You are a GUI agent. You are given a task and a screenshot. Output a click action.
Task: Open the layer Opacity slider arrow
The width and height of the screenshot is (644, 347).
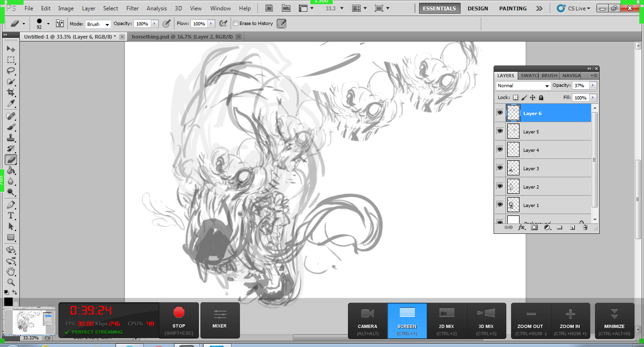[593, 86]
